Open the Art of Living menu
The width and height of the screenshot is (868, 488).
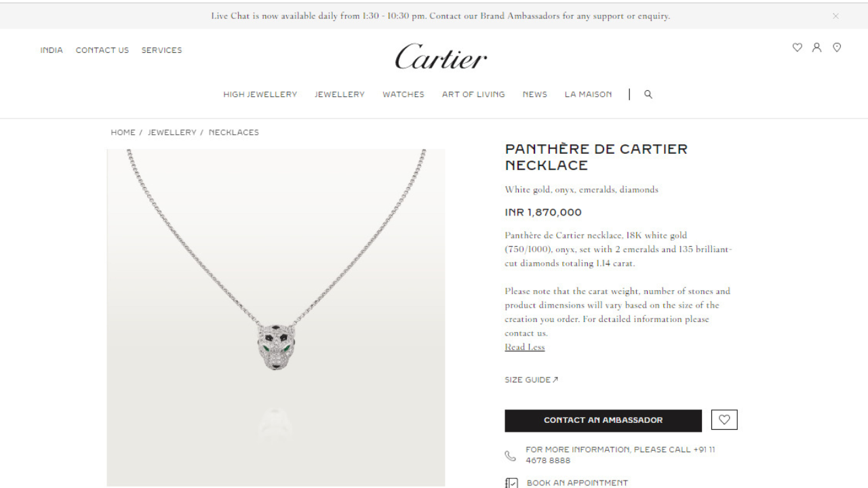coord(473,94)
